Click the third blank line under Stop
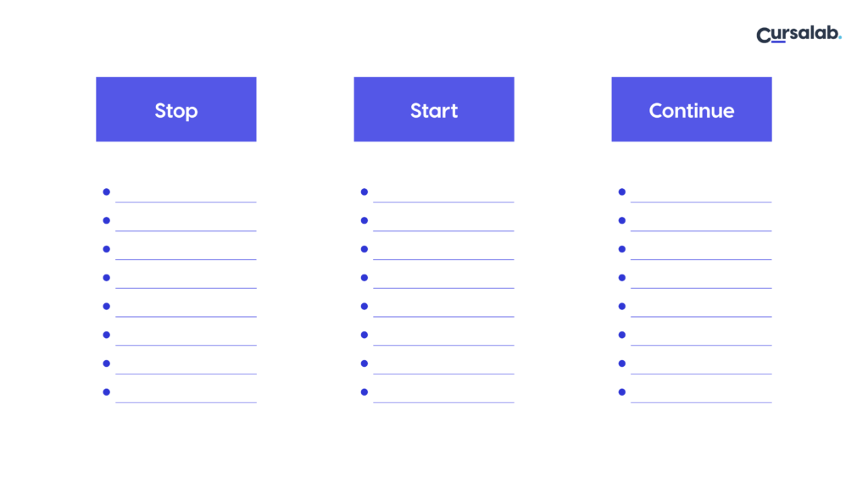 click(x=186, y=258)
